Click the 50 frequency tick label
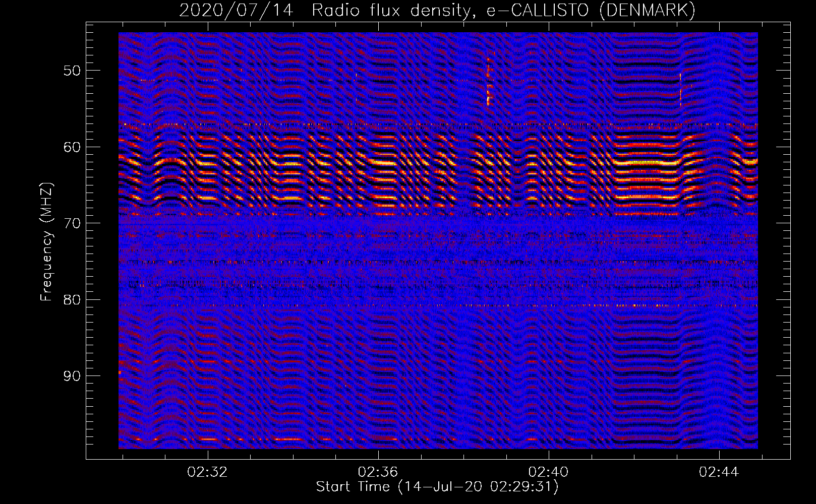 pyautogui.click(x=72, y=71)
